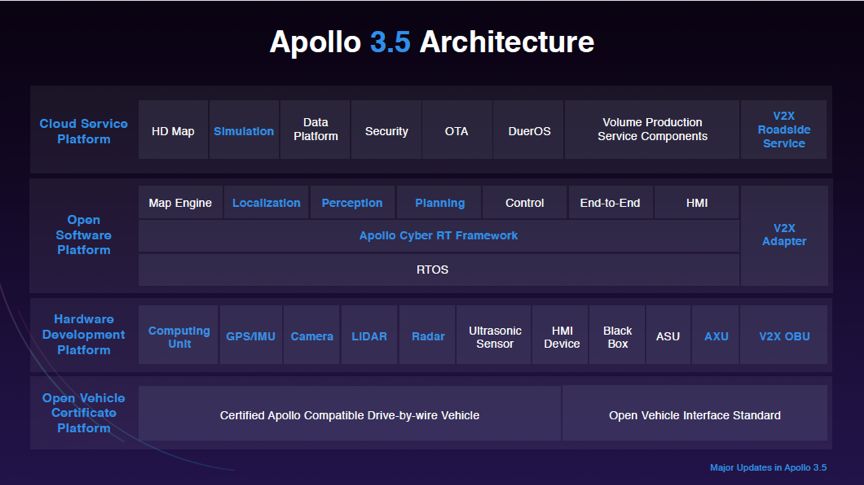Select the LIDAR hardware box
Image resolution: width=864 pixels, height=485 pixels.
click(x=369, y=336)
